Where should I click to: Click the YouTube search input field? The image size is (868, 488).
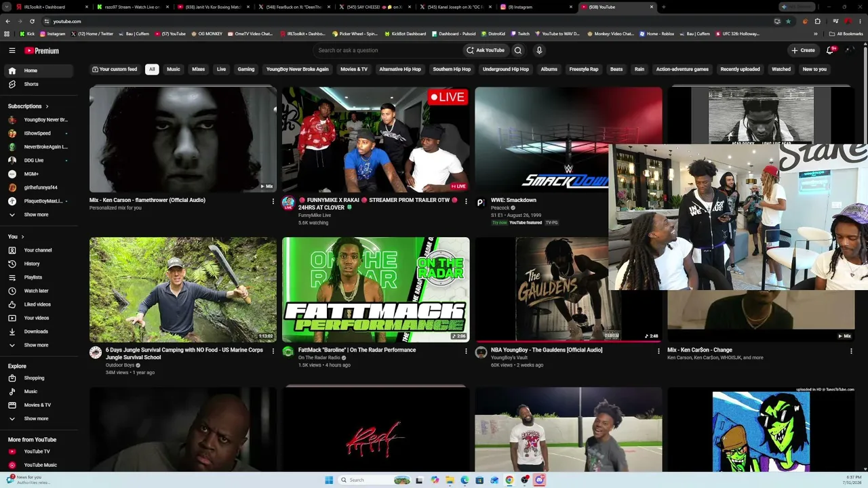(387, 50)
